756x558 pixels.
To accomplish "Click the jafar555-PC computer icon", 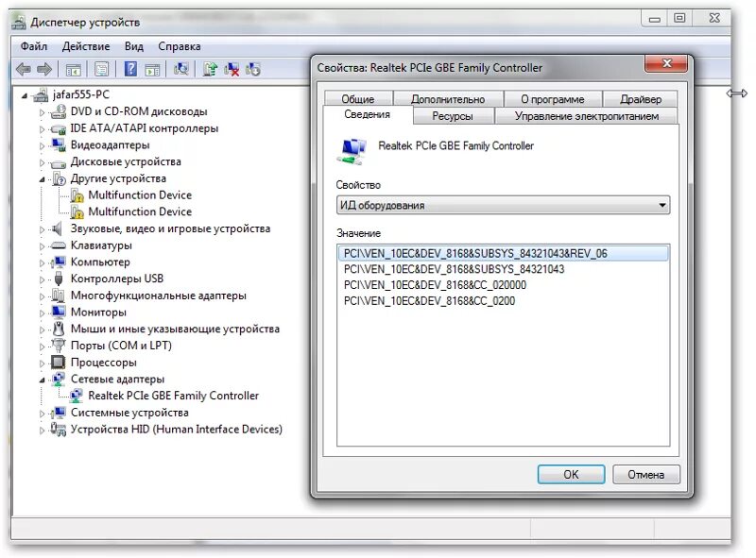I will pos(41,95).
